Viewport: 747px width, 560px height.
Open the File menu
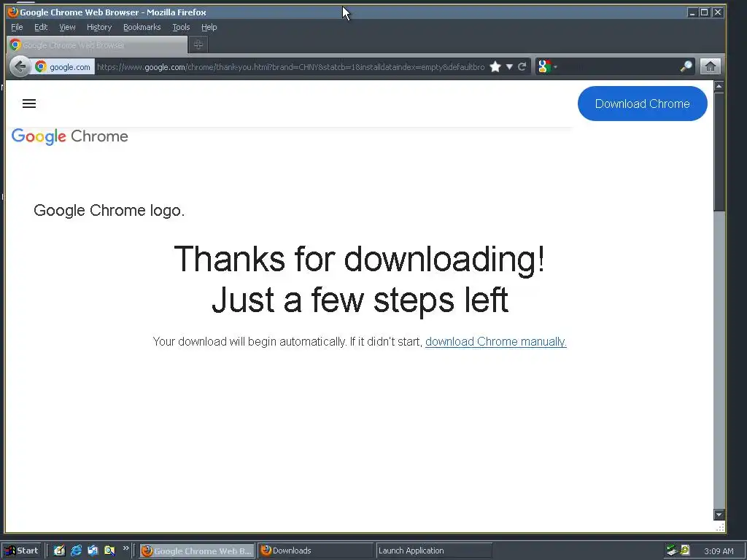tap(17, 27)
